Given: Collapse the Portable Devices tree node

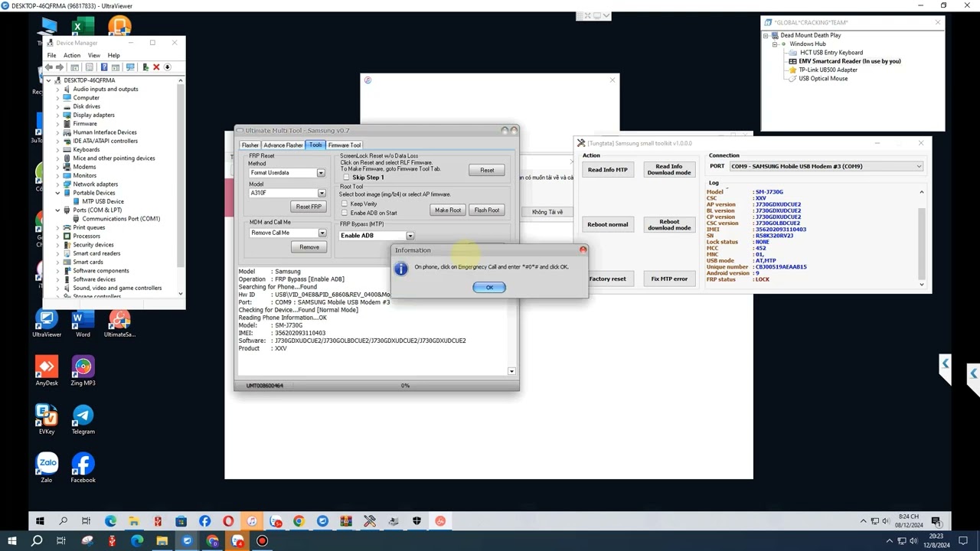Looking at the screenshot, I should [x=57, y=193].
